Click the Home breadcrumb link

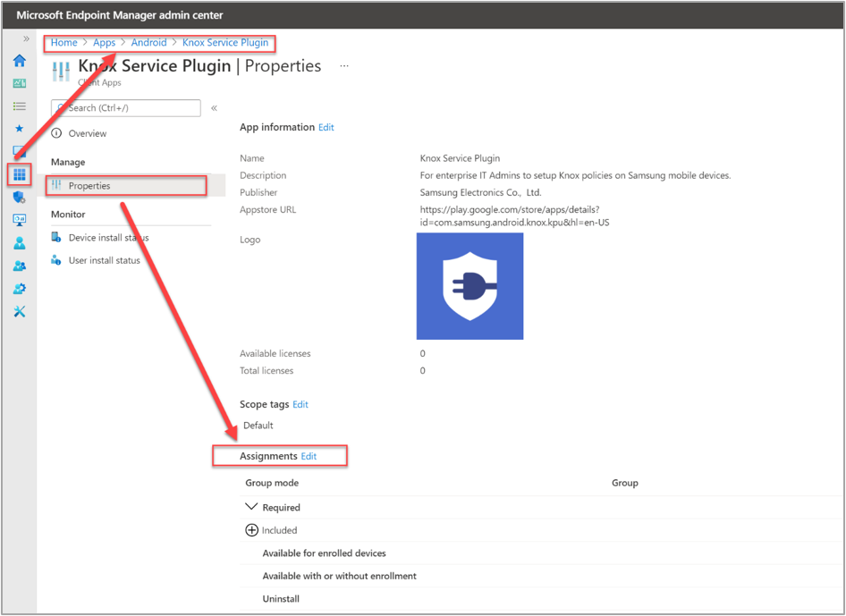click(64, 42)
